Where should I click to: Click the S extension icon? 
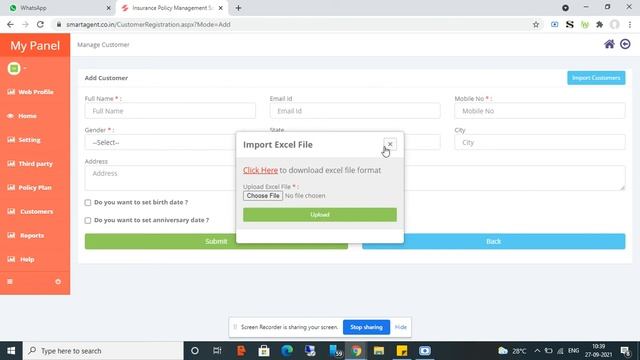pyautogui.click(x=570, y=24)
